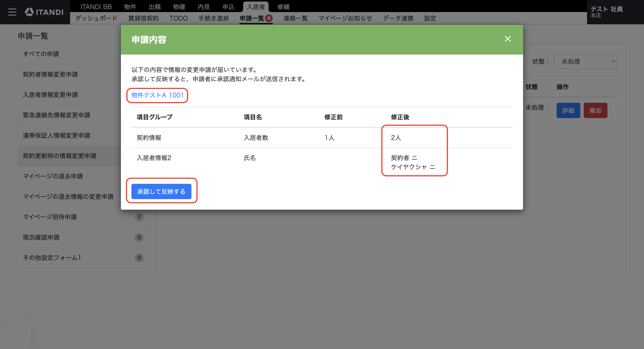Open the データ連携 menu item
The height and width of the screenshot is (349, 644).
pos(398,18)
